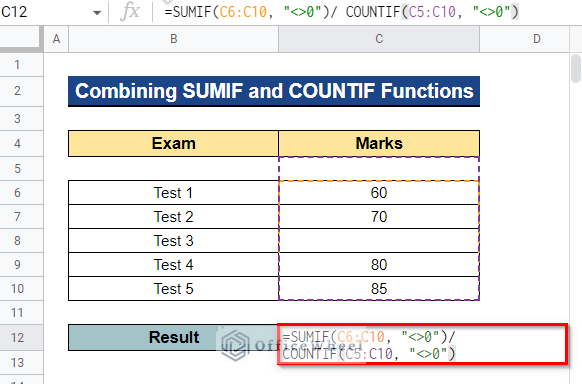Select row 9 header
The width and height of the screenshot is (582, 384).
click(x=22, y=265)
